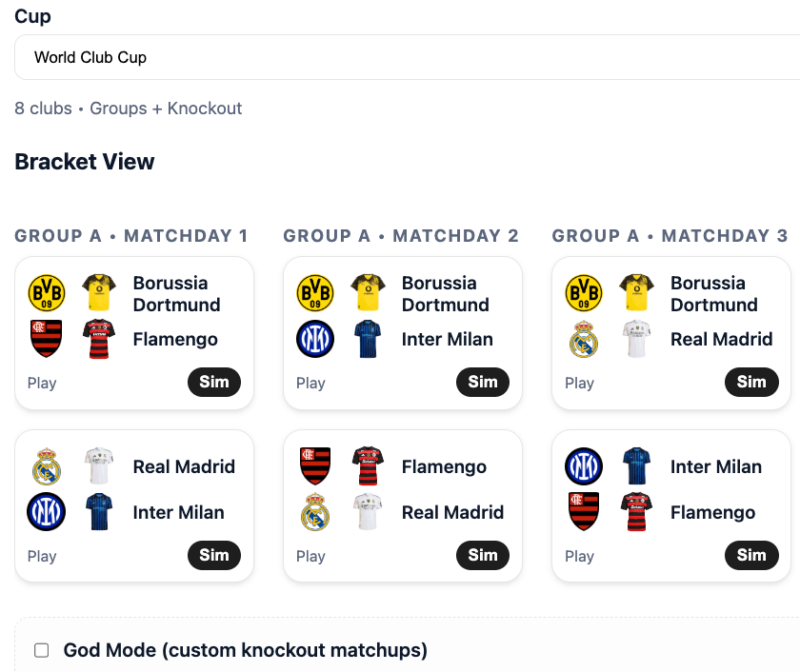
Task: Sim the Dortmund versus Flamengo match
Action: point(214,382)
